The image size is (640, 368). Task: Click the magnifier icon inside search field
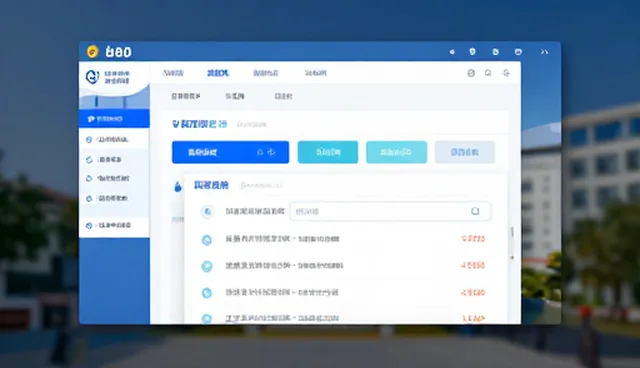point(475,211)
